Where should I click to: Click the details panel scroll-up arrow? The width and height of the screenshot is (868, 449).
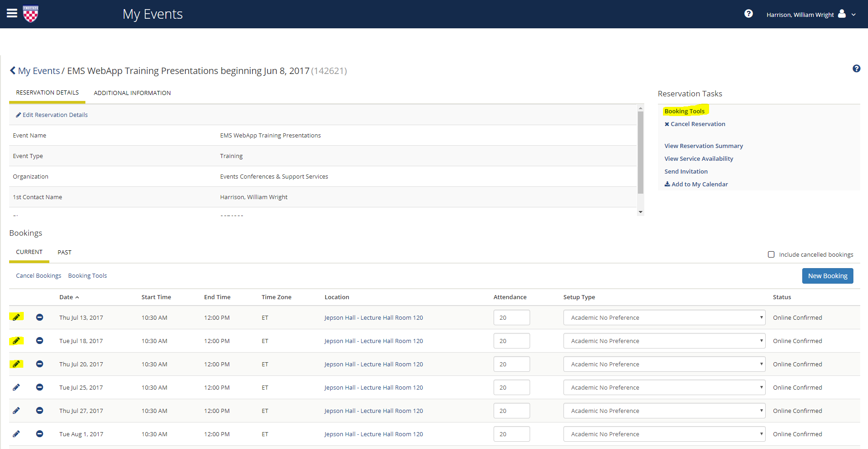coord(641,108)
